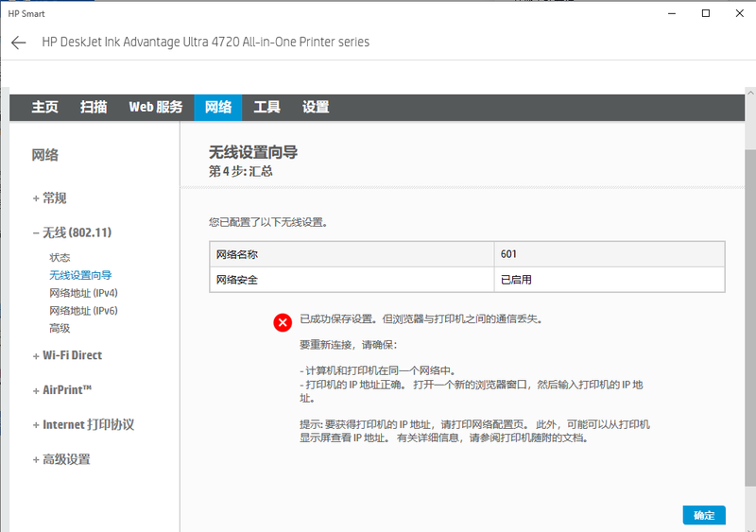Select the 网络 tab
This screenshot has width=756, height=532.
click(218, 108)
